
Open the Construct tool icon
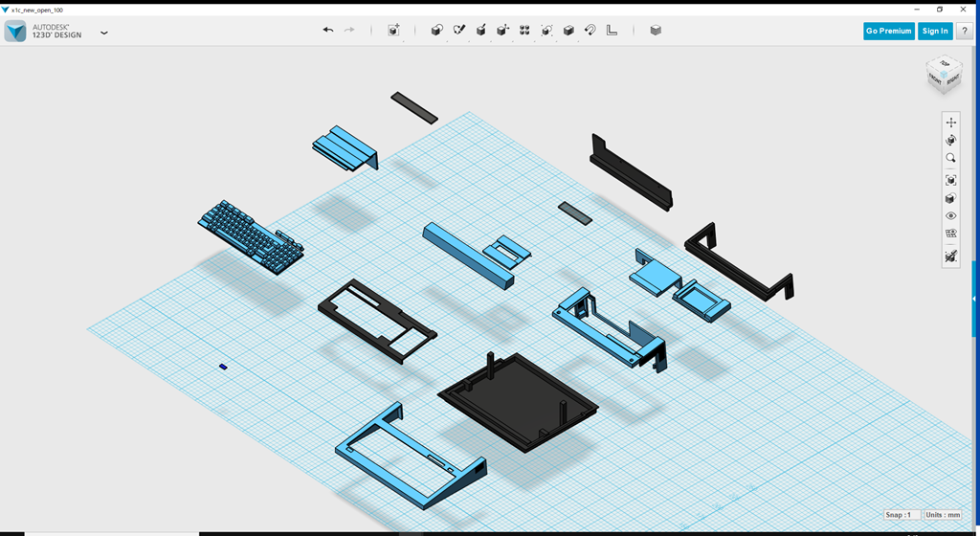coord(480,31)
